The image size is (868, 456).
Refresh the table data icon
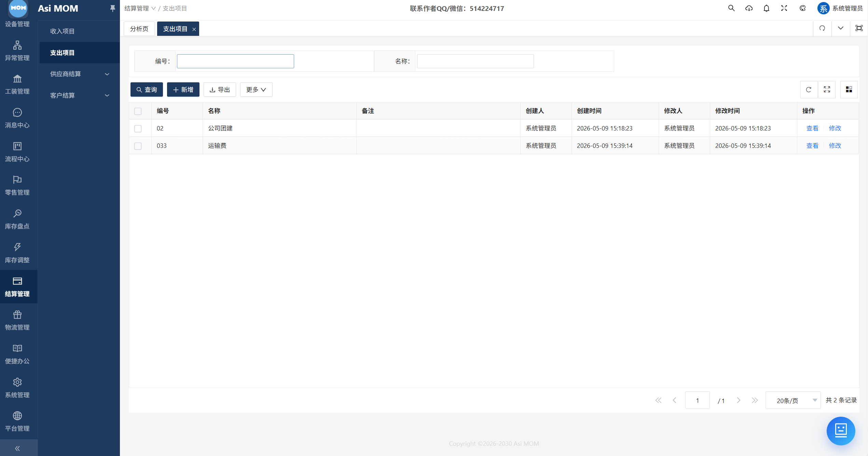(x=809, y=89)
